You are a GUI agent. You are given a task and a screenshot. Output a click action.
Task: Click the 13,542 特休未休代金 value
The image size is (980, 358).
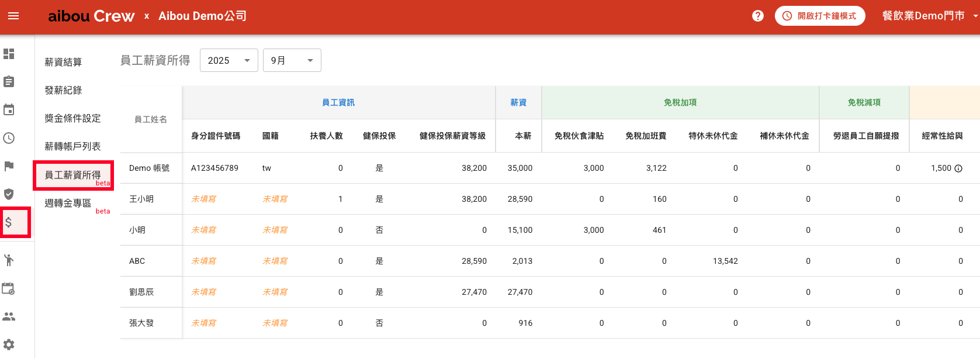pos(725,261)
